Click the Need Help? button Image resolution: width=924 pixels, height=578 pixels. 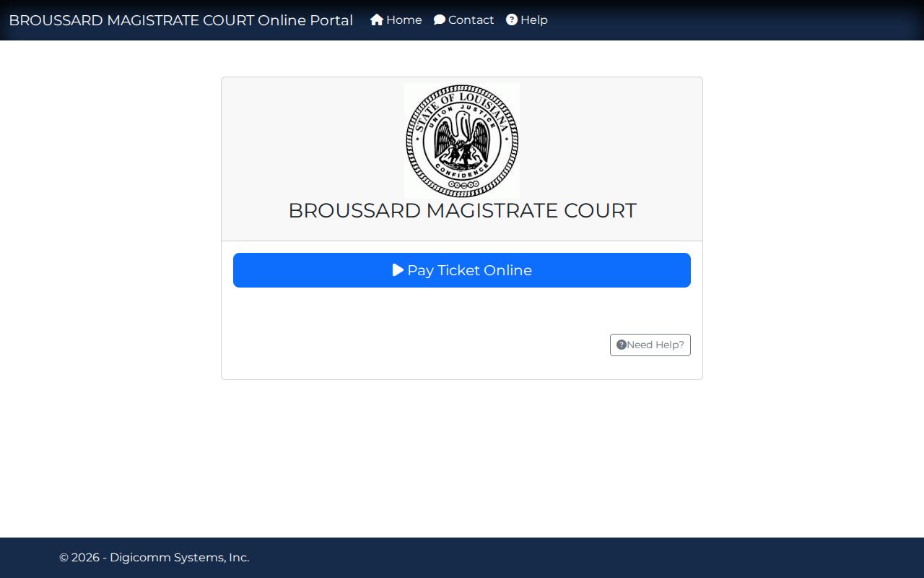coord(650,345)
